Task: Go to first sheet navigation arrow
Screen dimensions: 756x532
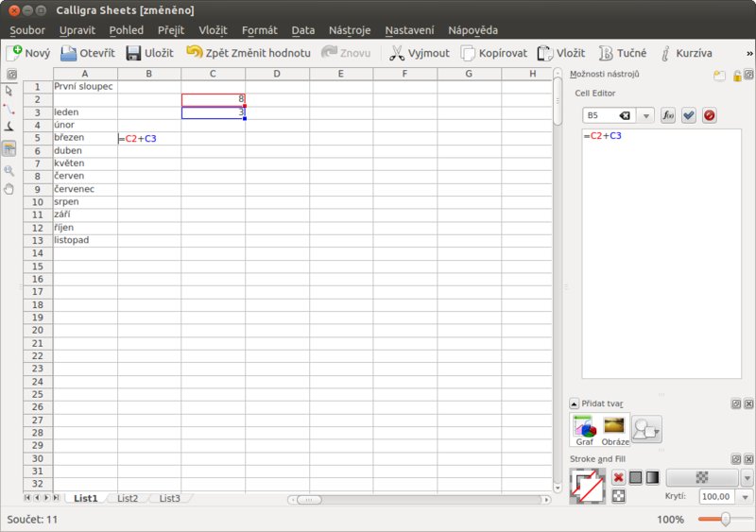Action: coord(27,497)
